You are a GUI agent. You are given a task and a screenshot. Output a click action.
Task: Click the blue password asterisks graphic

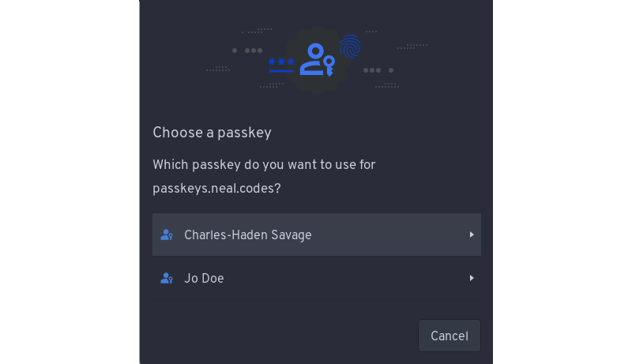pos(281,62)
